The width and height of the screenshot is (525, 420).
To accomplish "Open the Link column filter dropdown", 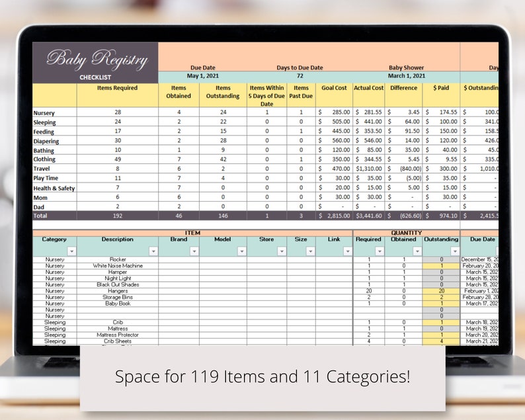I will click(x=348, y=251).
